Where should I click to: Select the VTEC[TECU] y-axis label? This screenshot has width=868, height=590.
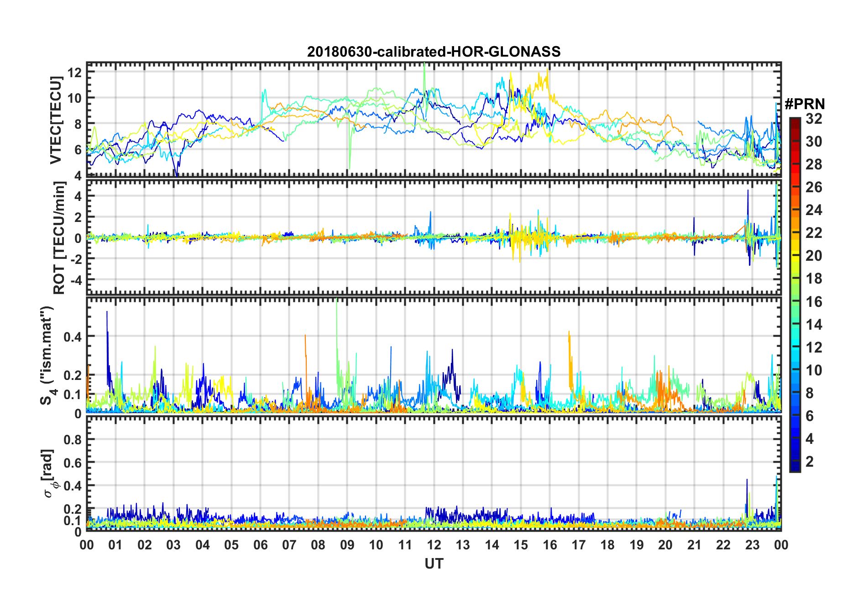[56, 120]
